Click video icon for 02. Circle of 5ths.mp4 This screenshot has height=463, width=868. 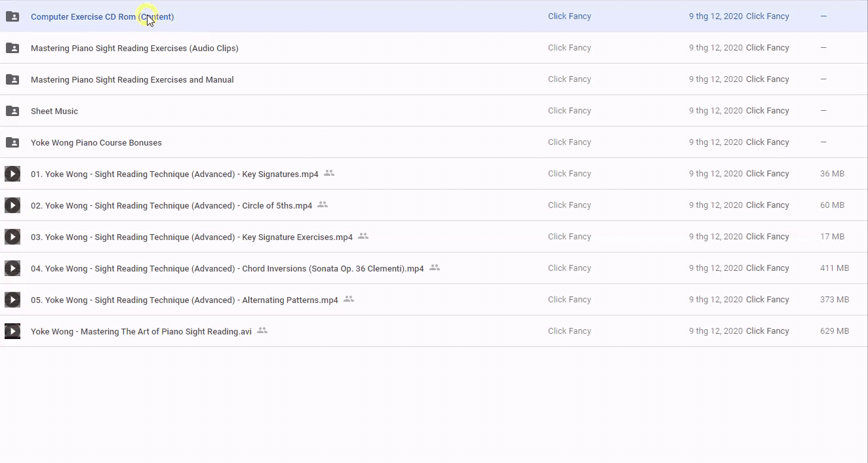point(12,205)
